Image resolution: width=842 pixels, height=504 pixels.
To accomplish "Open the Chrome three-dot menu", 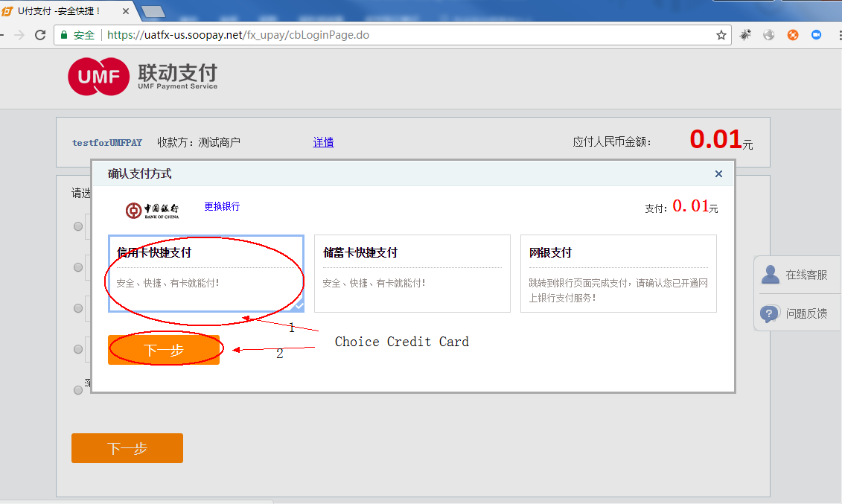I will pos(835,34).
